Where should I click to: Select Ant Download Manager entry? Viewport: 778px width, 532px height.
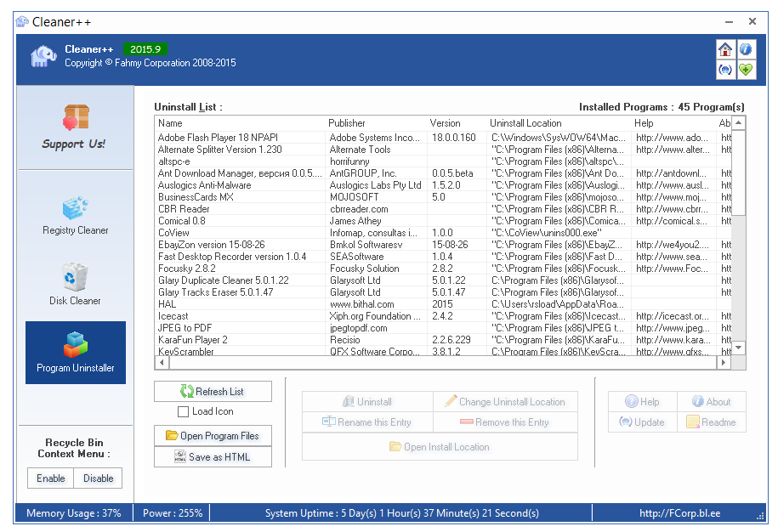[x=443, y=173]
